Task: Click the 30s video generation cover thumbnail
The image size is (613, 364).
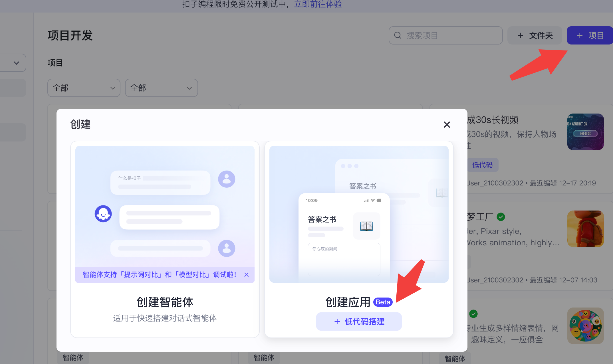Action: click(585, 132)
